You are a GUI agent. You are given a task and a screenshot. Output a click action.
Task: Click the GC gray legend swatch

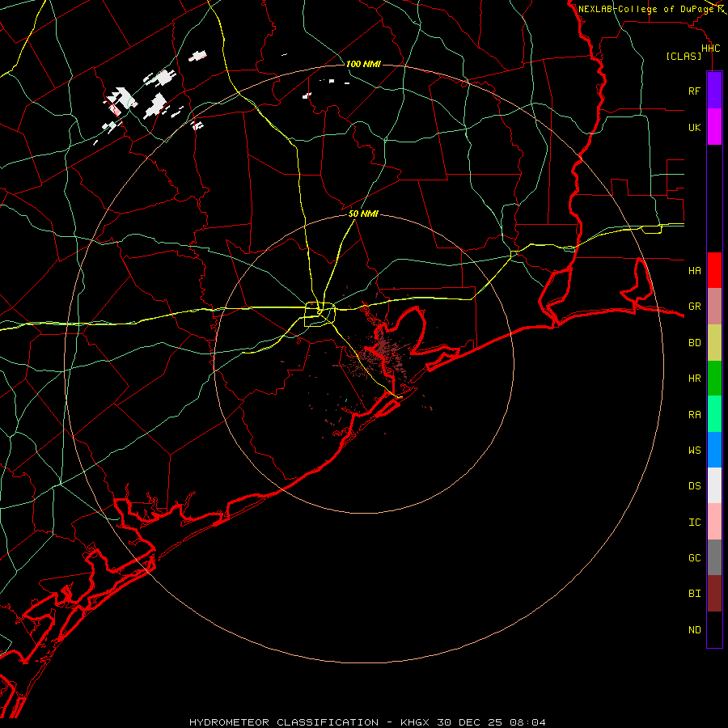[x=714, y=557]
